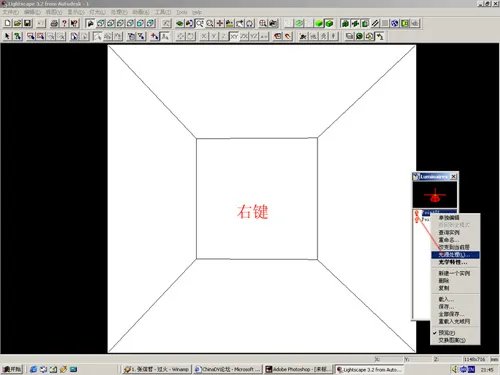Pick the arrow selection tool
The width and height of the screenshot is (500, 375).
(x=7, y=36)
